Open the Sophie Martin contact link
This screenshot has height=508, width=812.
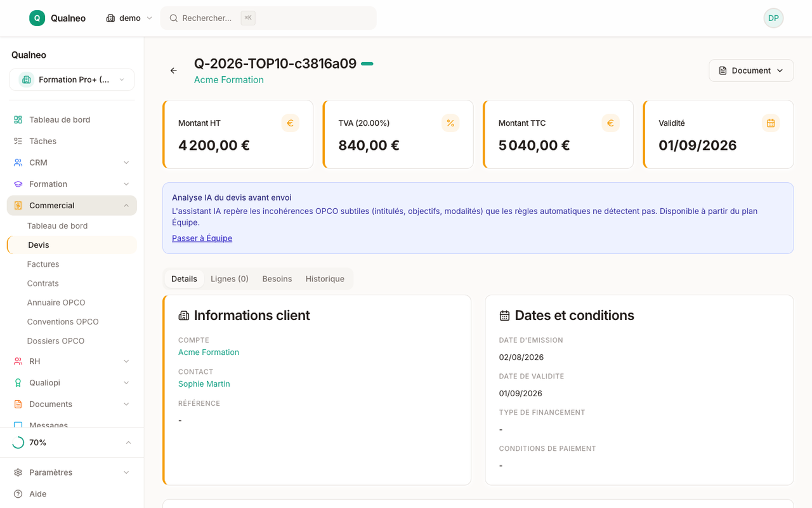coord(204,384)
